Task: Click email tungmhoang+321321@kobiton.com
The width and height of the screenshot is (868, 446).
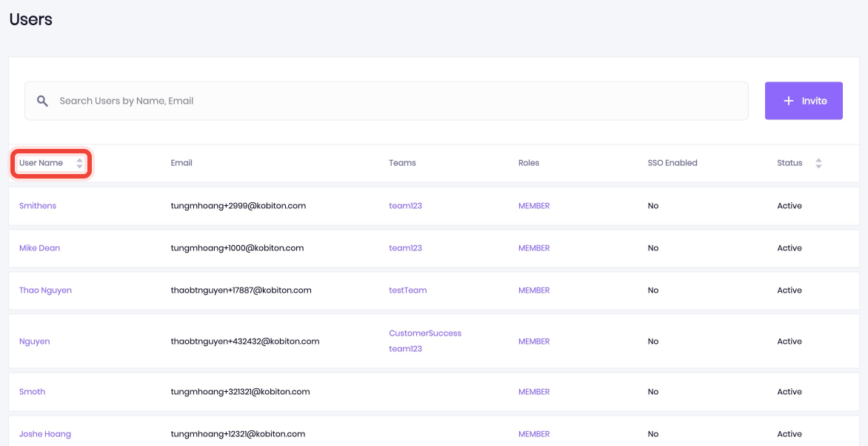Action: [240, 392]
